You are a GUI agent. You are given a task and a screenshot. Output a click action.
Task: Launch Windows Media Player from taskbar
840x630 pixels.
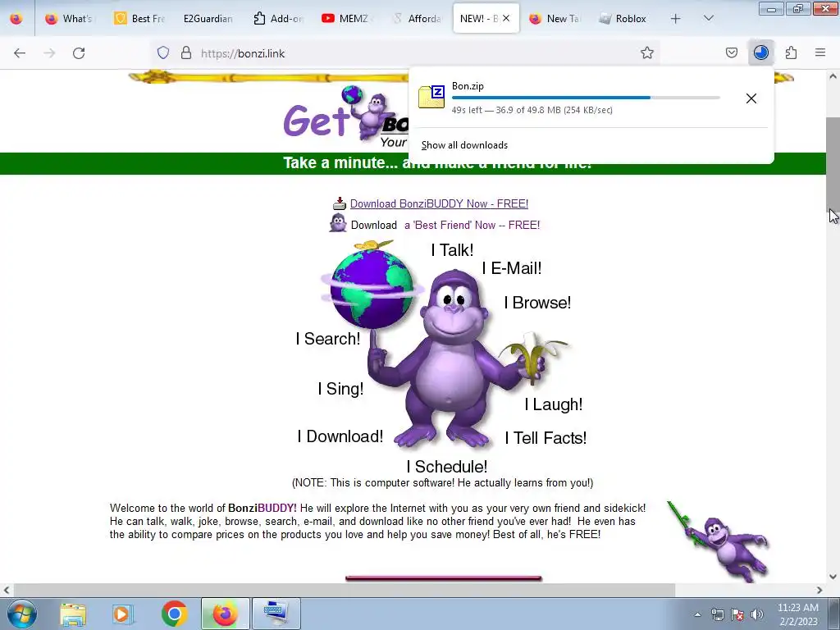123,614
